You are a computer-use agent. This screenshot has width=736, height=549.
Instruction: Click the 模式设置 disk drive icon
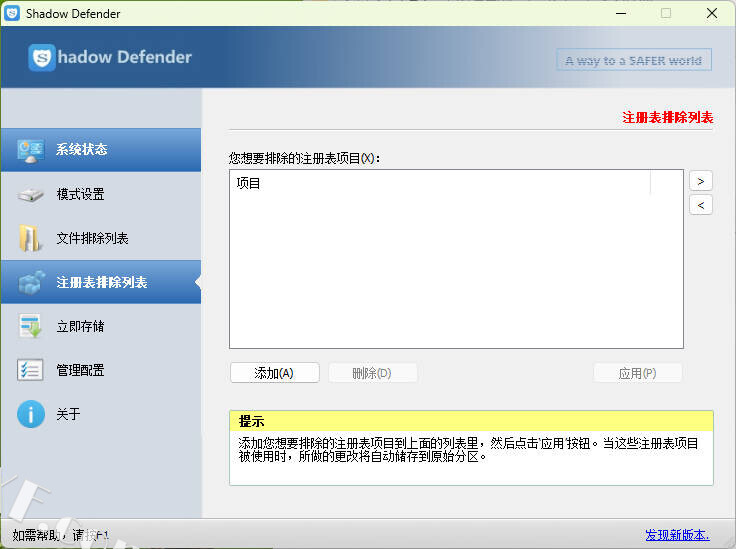click(x=31, y=194)
